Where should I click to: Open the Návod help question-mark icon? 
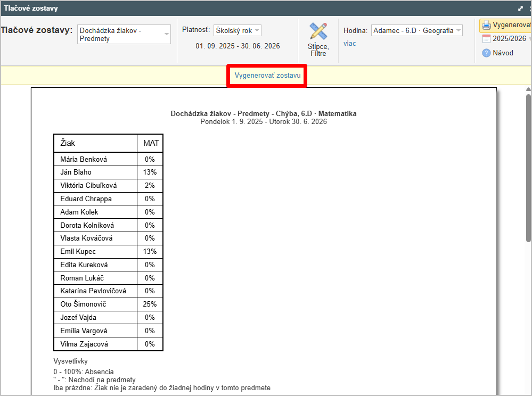[486, 53]
